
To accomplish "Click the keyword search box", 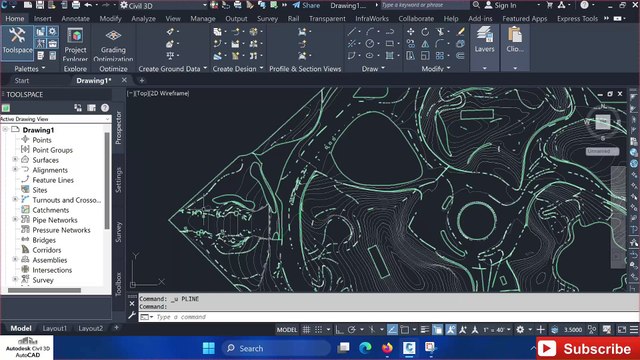I will (424, 5).
